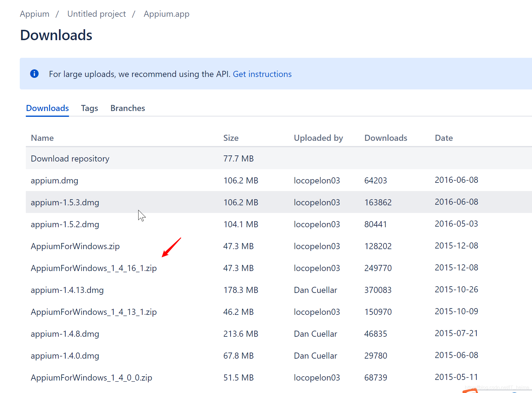This screenshot has height=393, width=532.
Task: Download appium-1.4.13.dmg
Action: [67, 290]
